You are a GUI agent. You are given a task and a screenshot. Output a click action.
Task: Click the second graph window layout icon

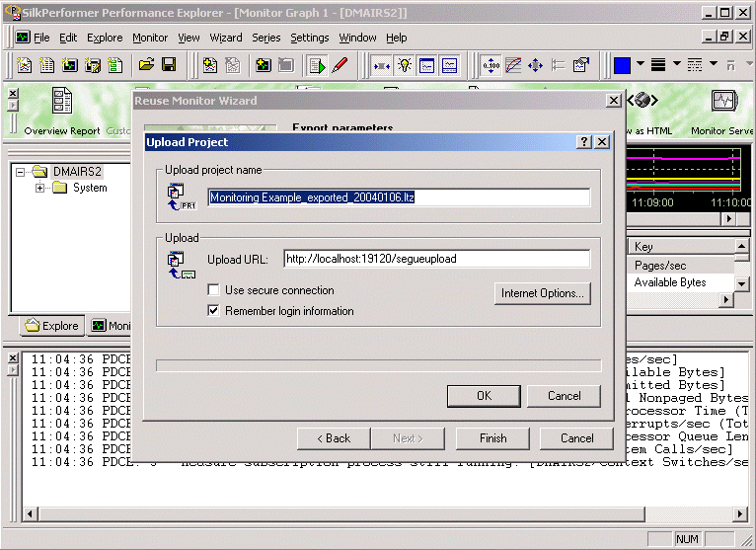click(449, 65)
